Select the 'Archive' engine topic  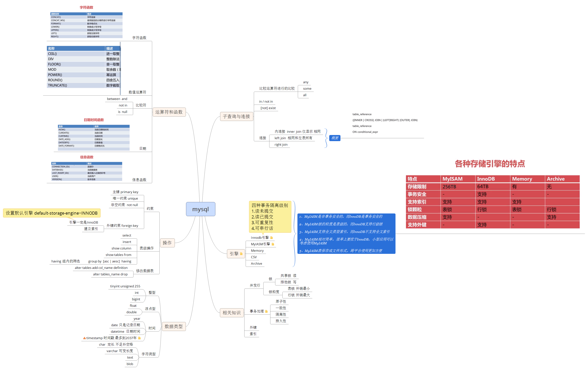tap(256, 264)
